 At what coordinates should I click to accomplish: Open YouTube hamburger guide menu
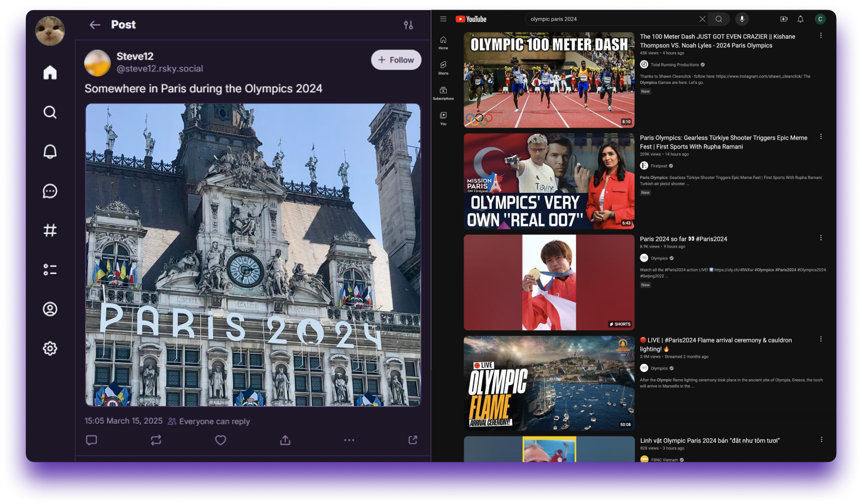coord(443,19)
